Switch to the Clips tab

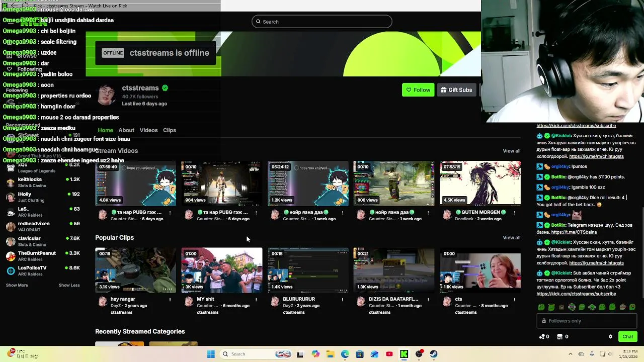[x=170, y=130]
